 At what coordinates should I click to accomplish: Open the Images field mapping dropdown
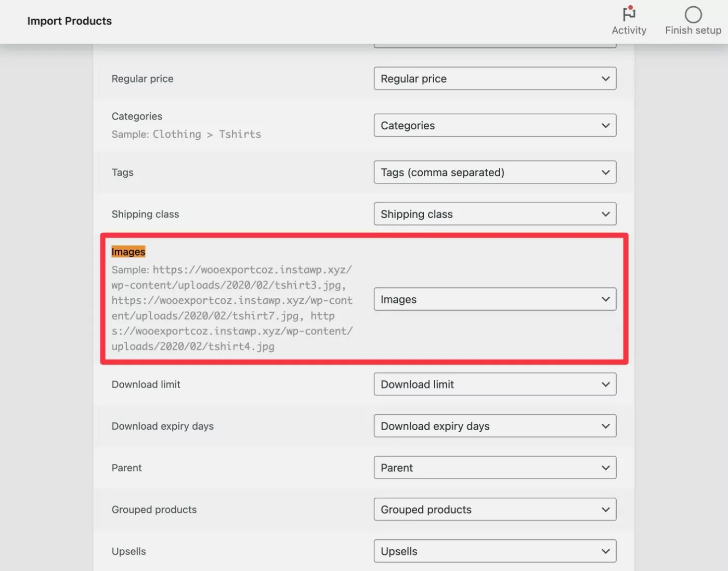495,299
